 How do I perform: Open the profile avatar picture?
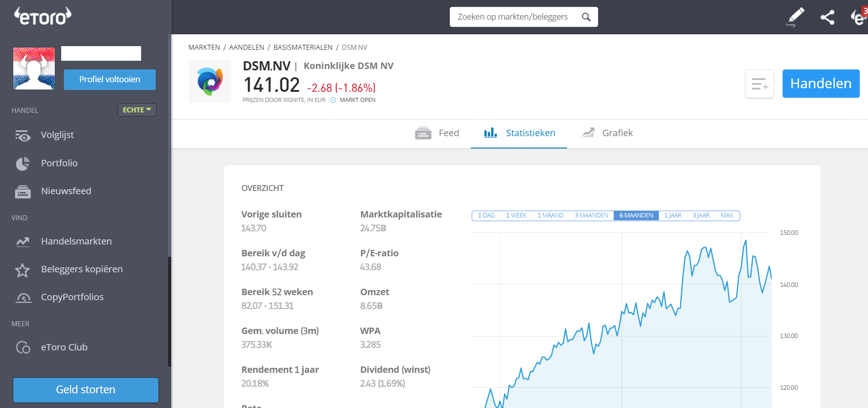point(34,68)
